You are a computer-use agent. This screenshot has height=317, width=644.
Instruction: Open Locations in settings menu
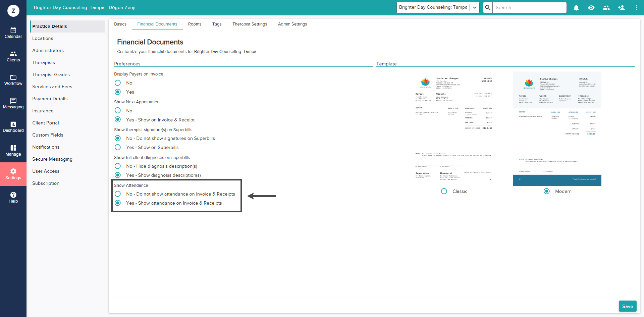(x=67, y=39)
